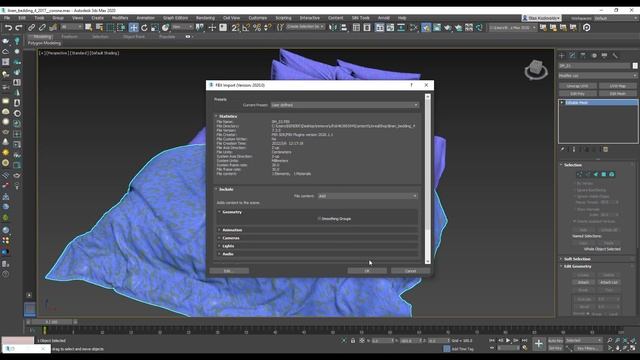Select the Unlink Selection tool icon
Screen dimensions: 640x360
pos(42,28)
